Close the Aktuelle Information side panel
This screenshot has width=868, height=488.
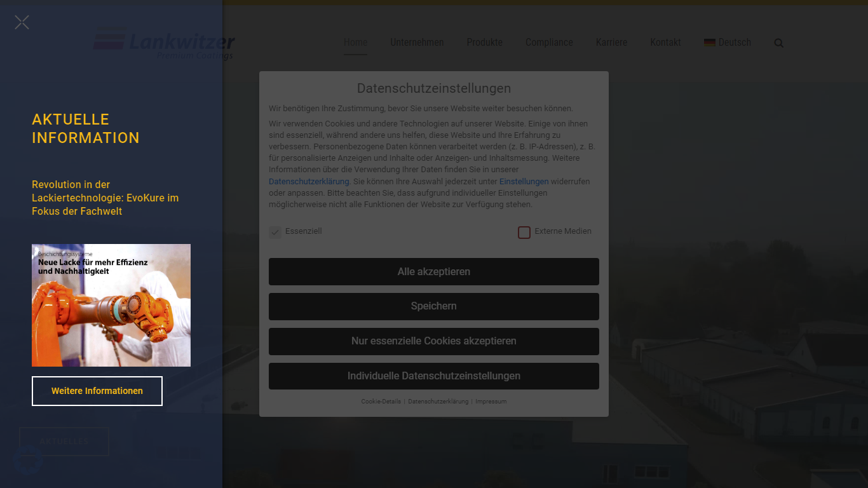click(x=22, y=23)
